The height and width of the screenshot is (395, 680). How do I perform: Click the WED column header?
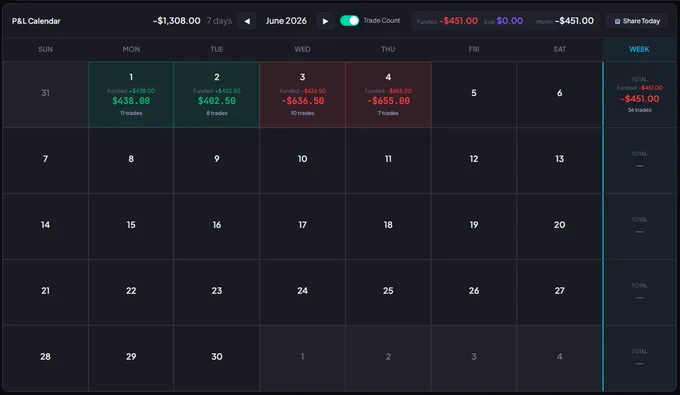pyautogui.click(x=302, y=49)
